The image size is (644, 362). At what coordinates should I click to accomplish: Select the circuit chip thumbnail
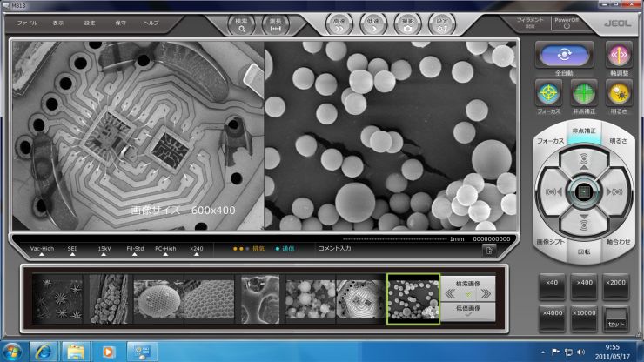pos(361,298)
